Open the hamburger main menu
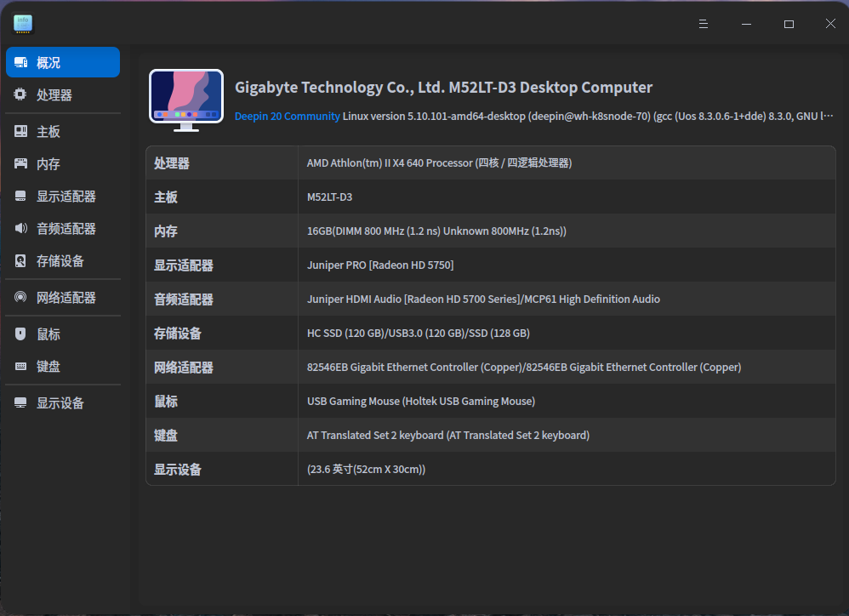 click(x=703, y=24)
